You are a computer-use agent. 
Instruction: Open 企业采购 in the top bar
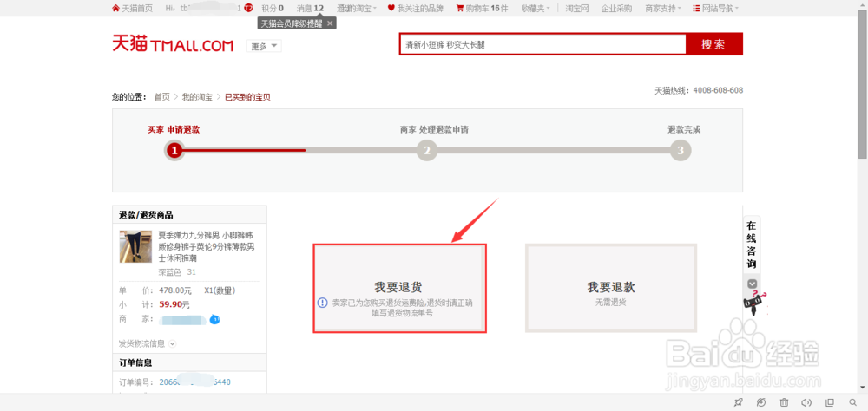click(616, 9)
